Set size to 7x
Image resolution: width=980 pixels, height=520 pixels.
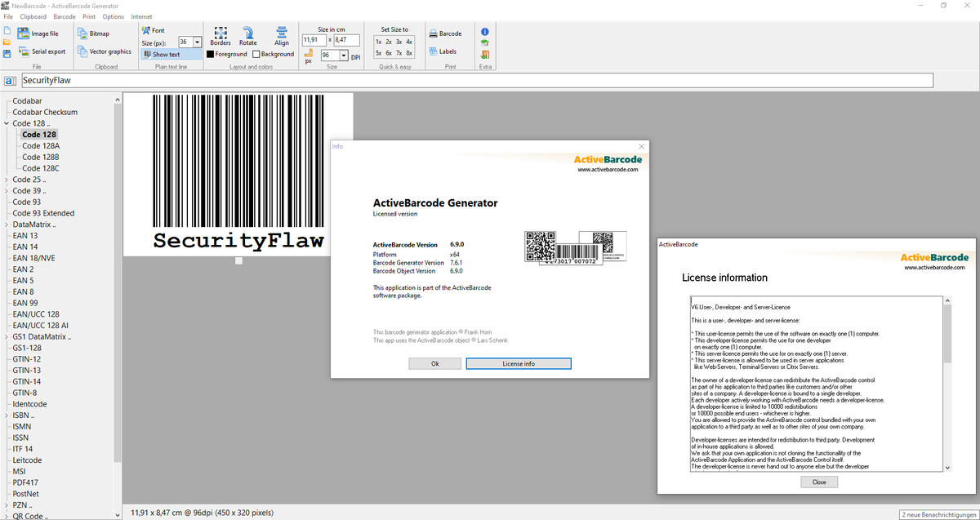(x=399, y=52)
